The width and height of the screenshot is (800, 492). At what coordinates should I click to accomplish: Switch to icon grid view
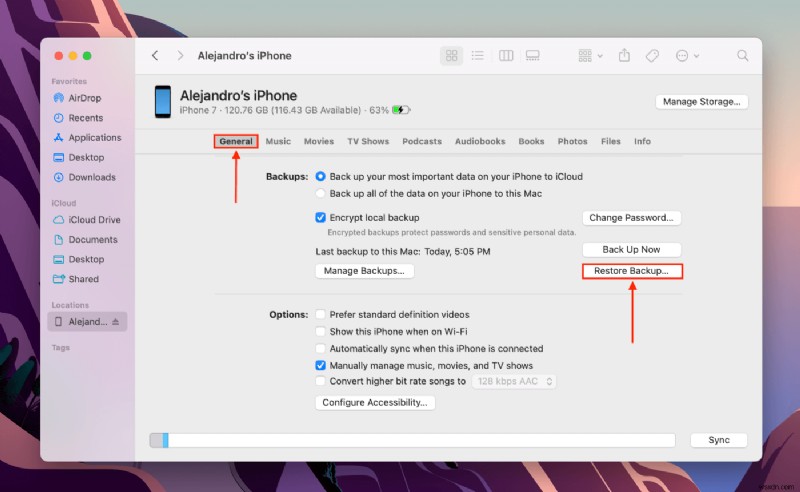coord(452,56)
